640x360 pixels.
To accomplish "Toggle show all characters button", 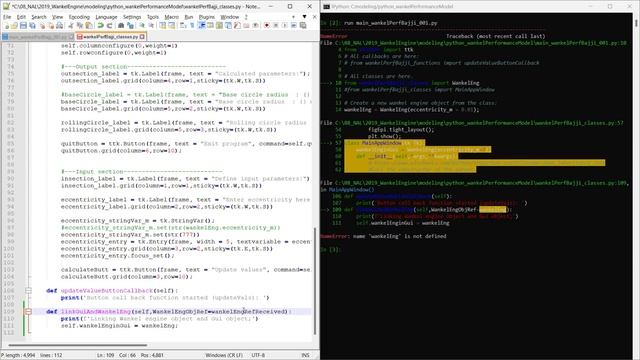I will click(192, 25).
